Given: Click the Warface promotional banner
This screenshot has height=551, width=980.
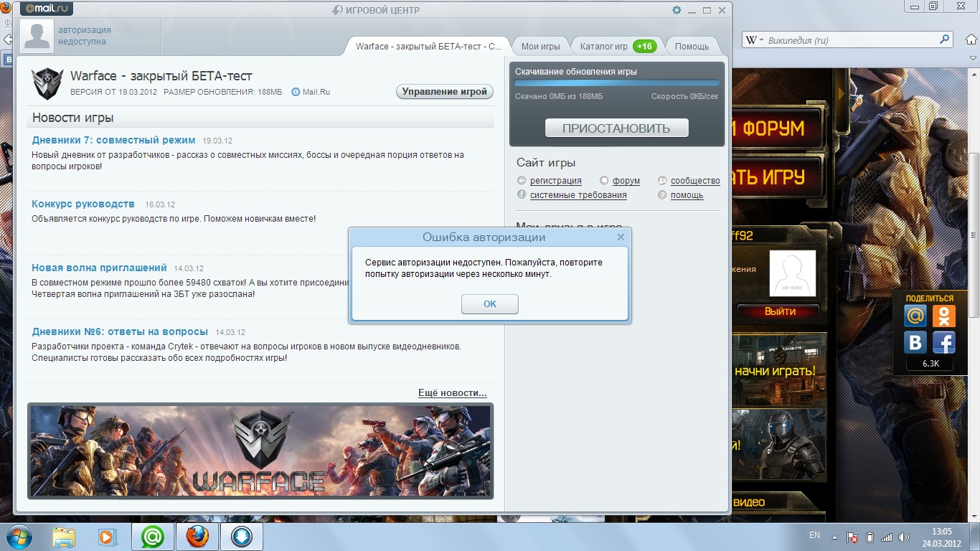Looking at the screenshot, I should coord(260,451).
